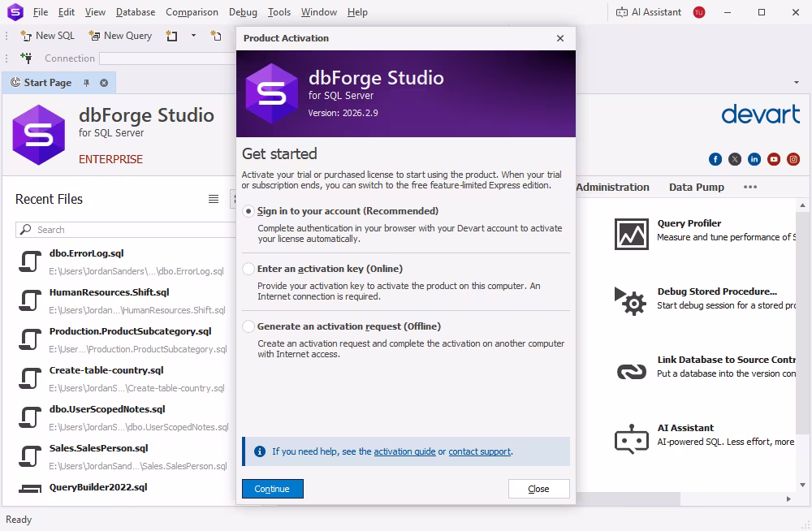Click the Recent Files list view icon
Image resolution: width=812 pixels, height=531 pixels.
(214, 199)
